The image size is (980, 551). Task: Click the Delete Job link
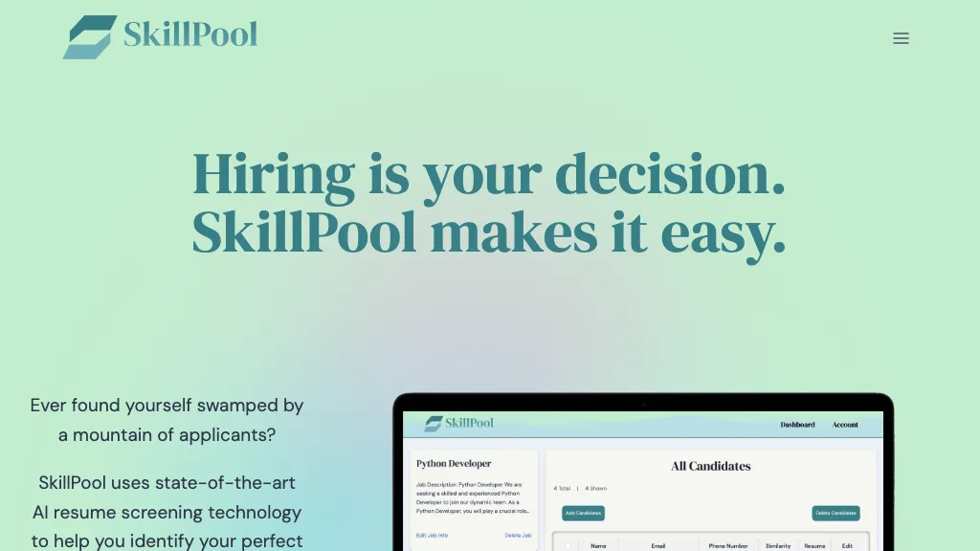click(518, 535)
